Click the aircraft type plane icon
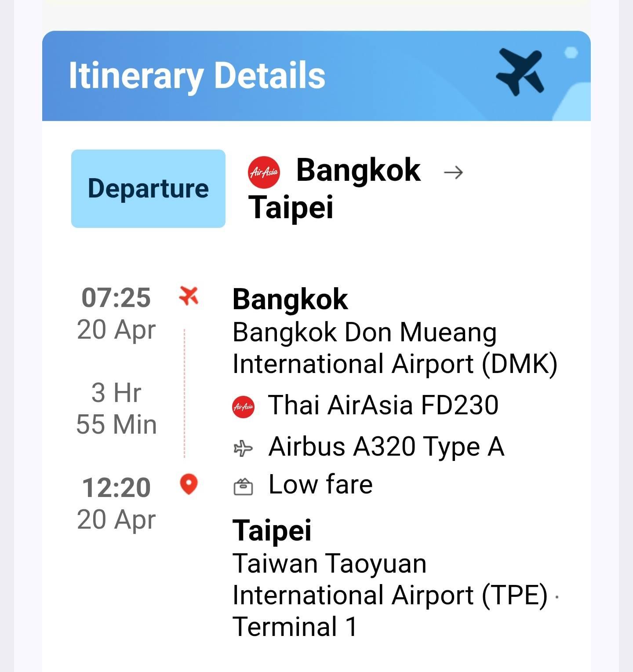The height and width of the screenshot is (672, 633). [243, 448]
